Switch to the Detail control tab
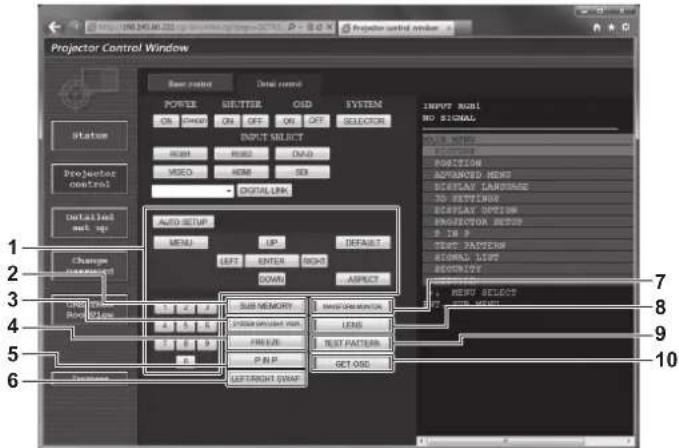 click(x=279, y=84)
